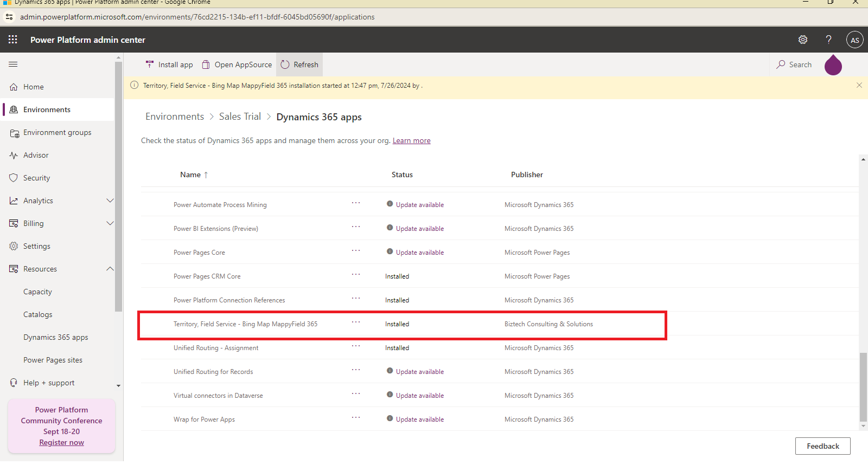Click the sidebar vertical scrollbar

(x=119, y=187)
